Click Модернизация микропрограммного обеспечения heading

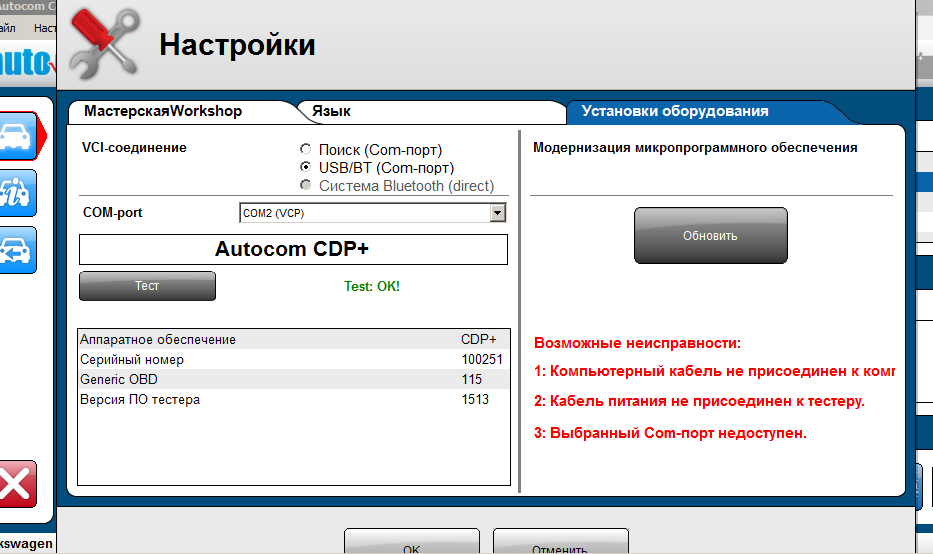(695, 148)
